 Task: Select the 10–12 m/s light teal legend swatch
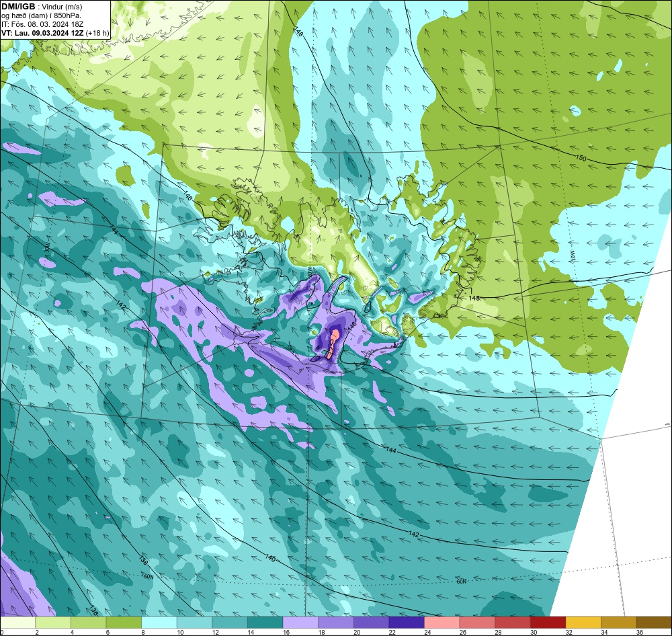click(x=195, y=623)
